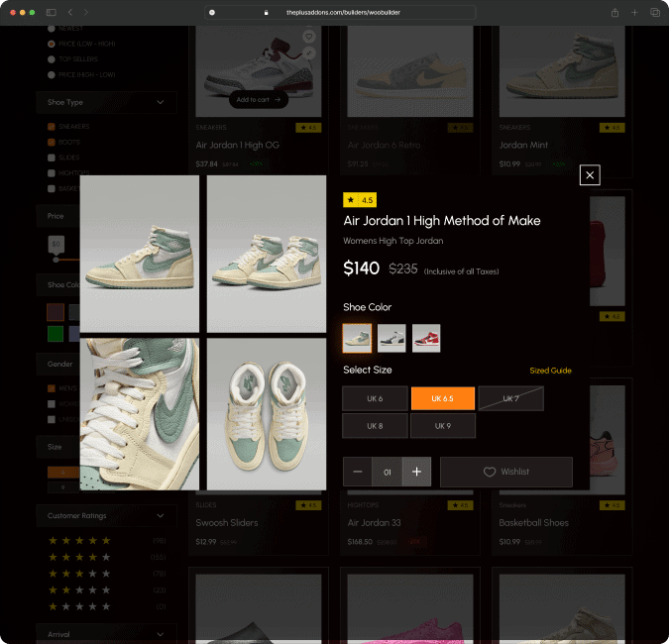The image size is (669, 644).
Task: Close the quick view popup
Action: 590,175
